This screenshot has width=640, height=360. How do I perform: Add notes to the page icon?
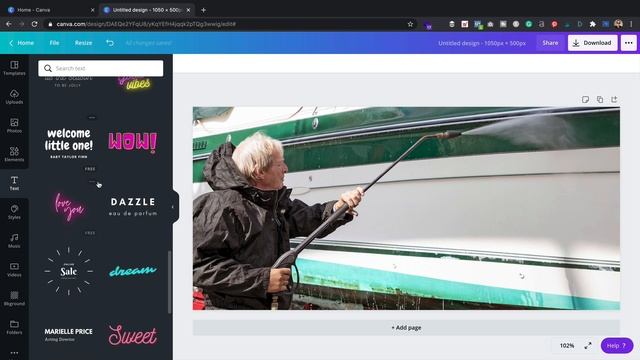point(585,99)
